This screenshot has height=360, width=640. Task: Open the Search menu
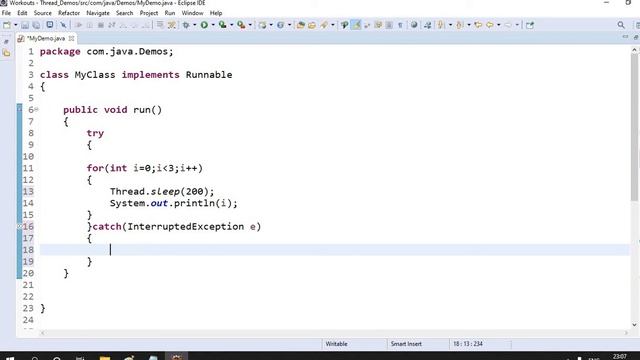click(x=124, y=13)
